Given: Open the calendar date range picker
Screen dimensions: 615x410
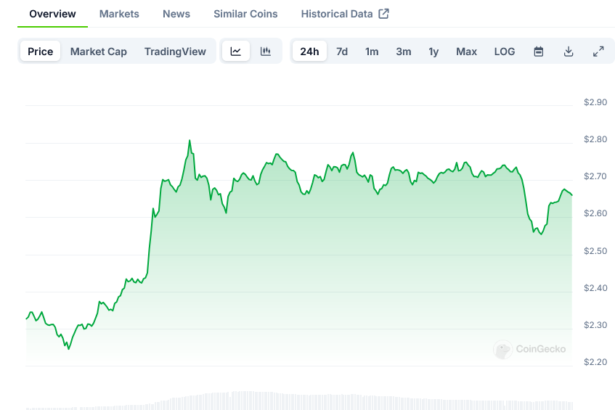Looking at the screenshot, I should (538, 52).
